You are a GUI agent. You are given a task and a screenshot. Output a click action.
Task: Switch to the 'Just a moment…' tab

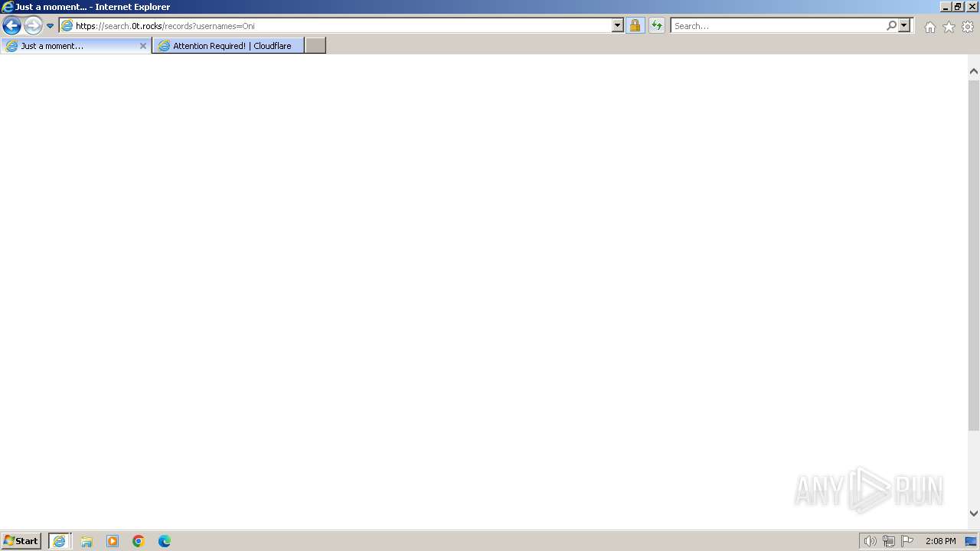[x=75, y=46]
